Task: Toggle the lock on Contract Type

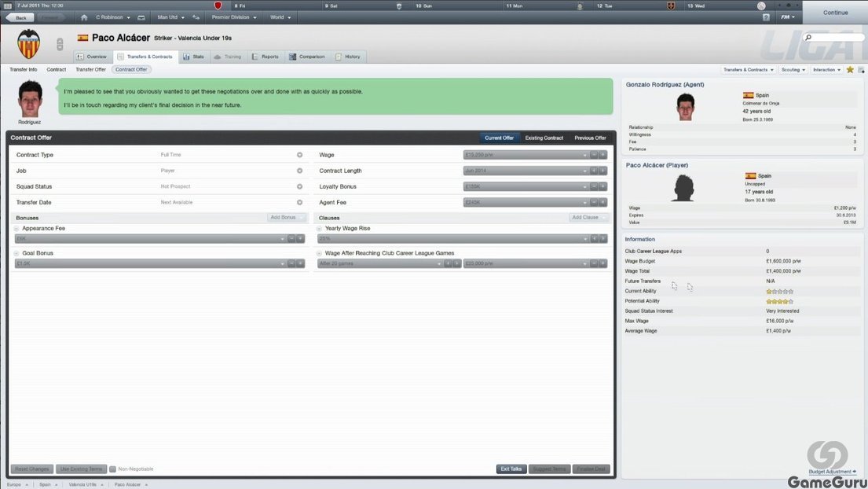Action: point(299,155)
